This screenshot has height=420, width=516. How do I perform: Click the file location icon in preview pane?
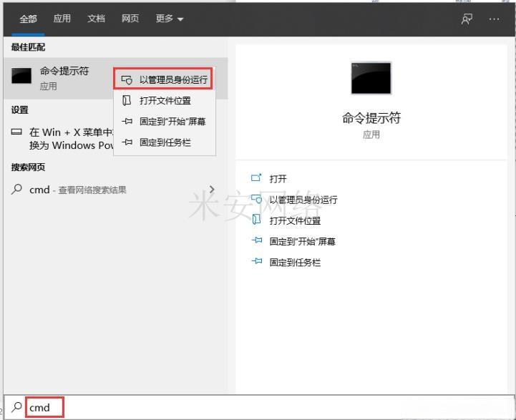(x=256, y=220)
